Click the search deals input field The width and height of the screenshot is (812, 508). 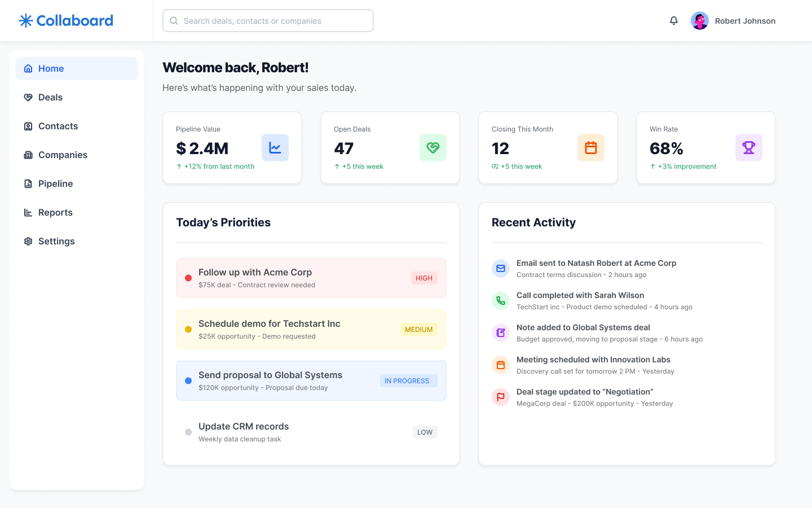click(268, 21)
